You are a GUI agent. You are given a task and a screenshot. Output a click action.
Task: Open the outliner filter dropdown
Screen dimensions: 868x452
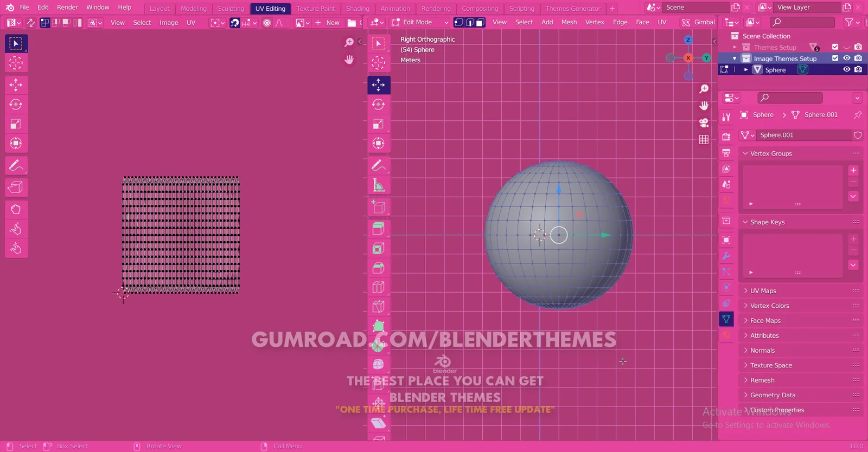(852, 22)
